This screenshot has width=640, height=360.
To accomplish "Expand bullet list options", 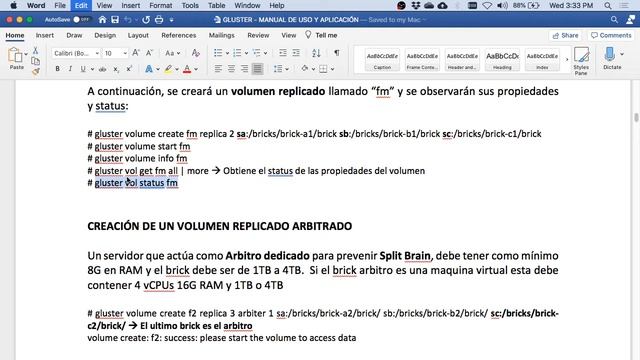I will pos(227,53).
